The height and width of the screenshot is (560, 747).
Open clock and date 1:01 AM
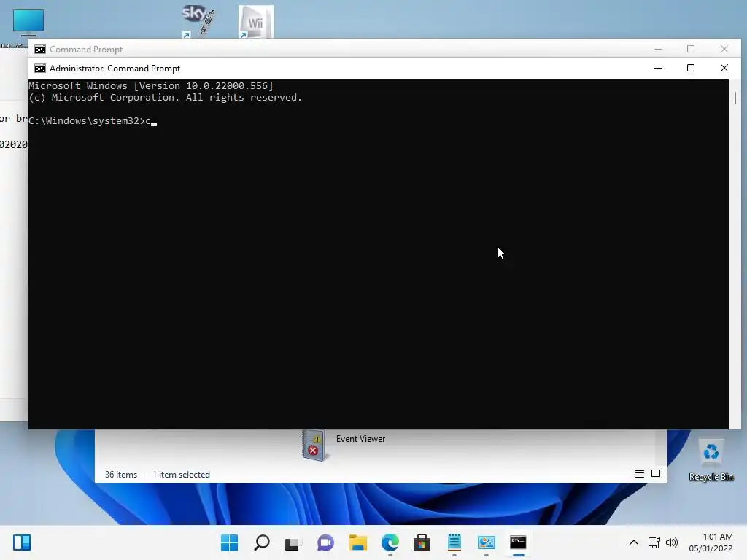point(711,542)
